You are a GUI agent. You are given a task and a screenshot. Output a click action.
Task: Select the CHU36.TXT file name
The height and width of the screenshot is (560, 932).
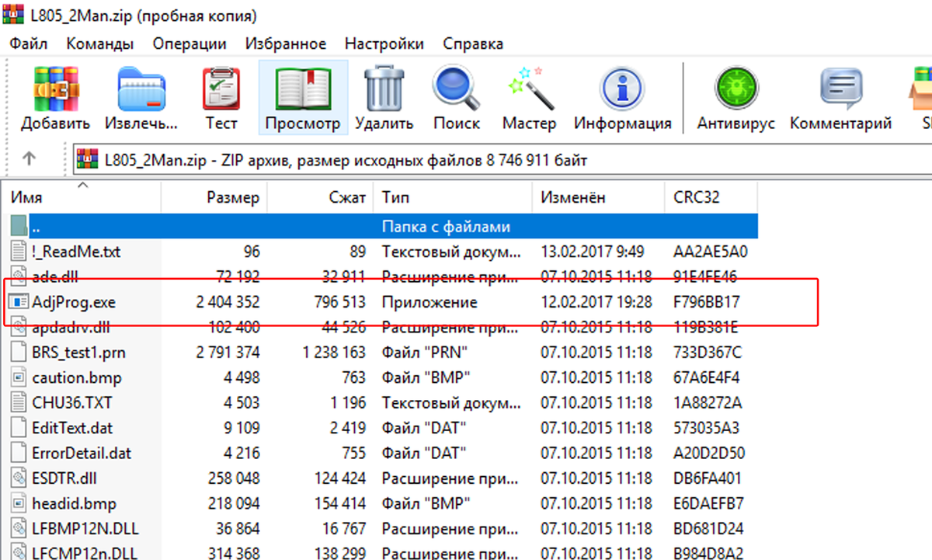click(72, 402)
